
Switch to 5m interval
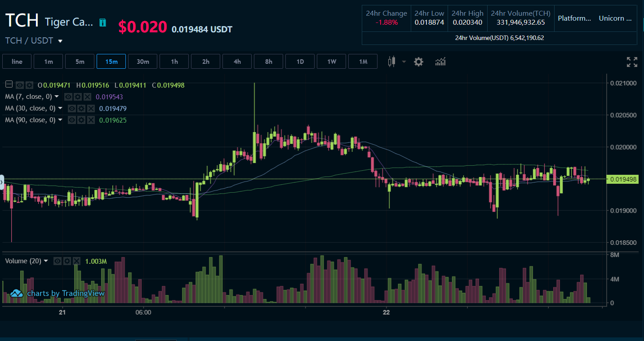[80, 62]
